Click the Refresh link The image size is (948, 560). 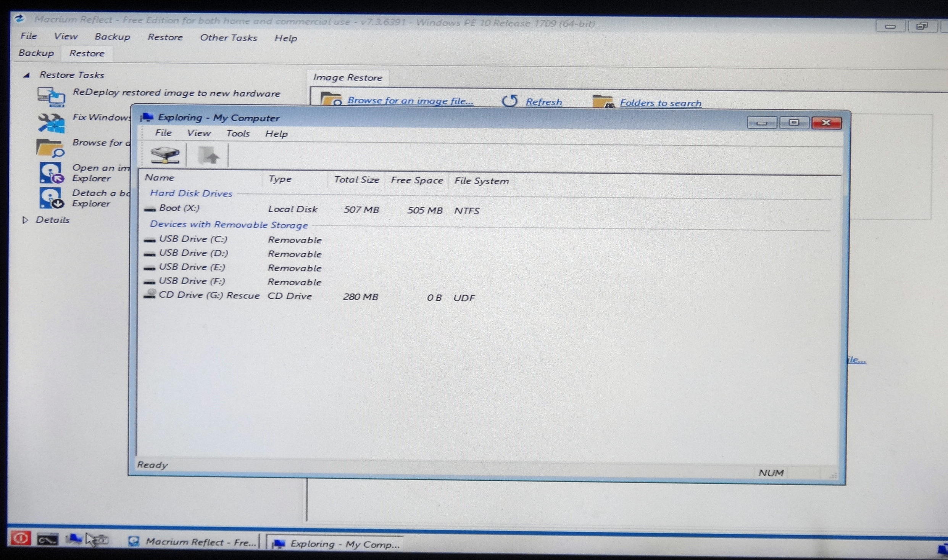(x=544, y=102)
